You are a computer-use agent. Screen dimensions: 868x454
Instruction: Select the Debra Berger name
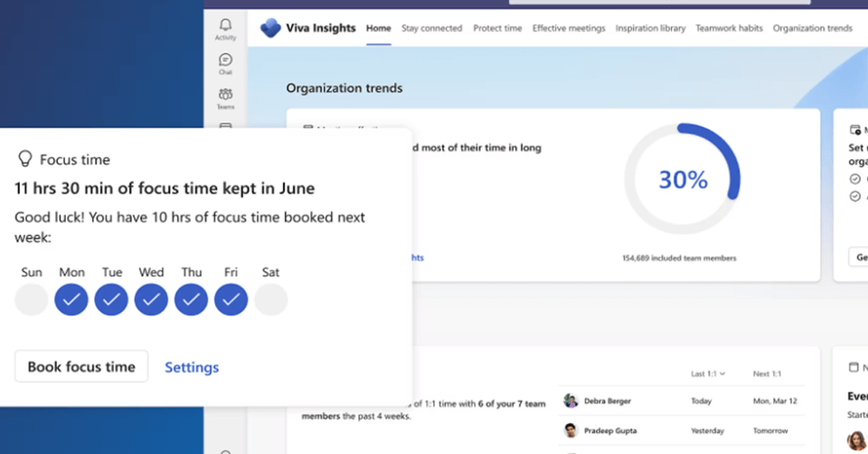tap(608, 401)
